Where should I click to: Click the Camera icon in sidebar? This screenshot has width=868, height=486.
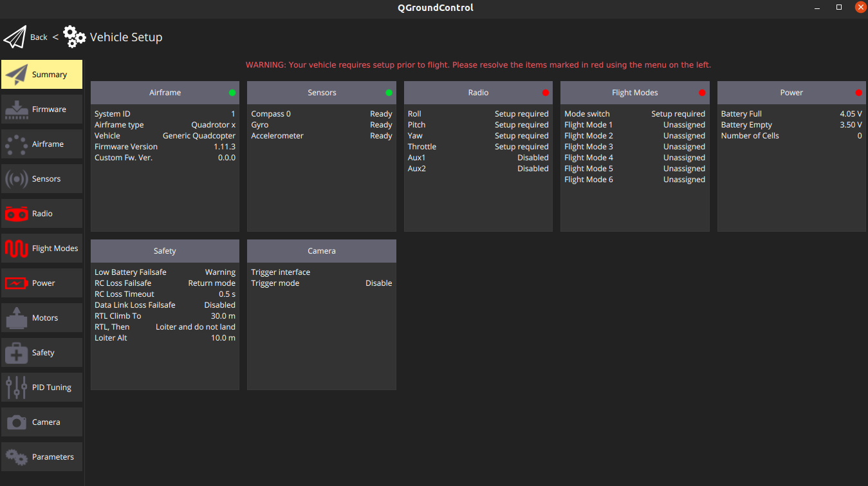click(16, 422)
